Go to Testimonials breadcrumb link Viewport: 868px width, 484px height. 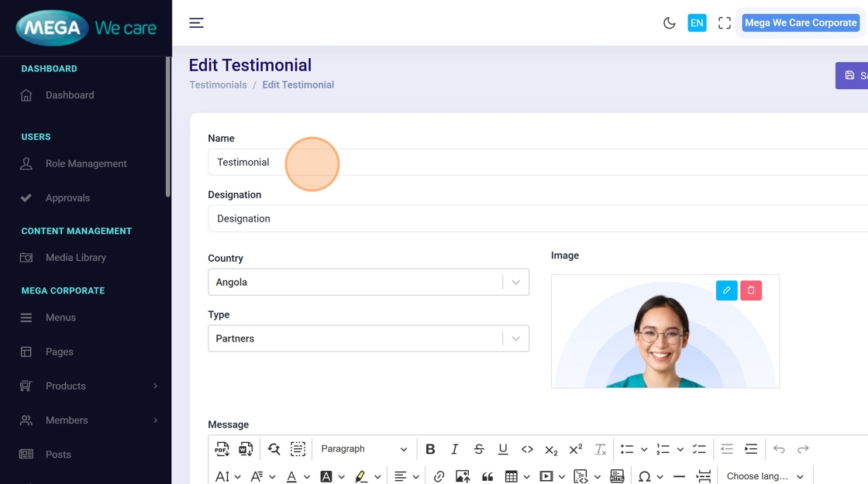point(218,85)
